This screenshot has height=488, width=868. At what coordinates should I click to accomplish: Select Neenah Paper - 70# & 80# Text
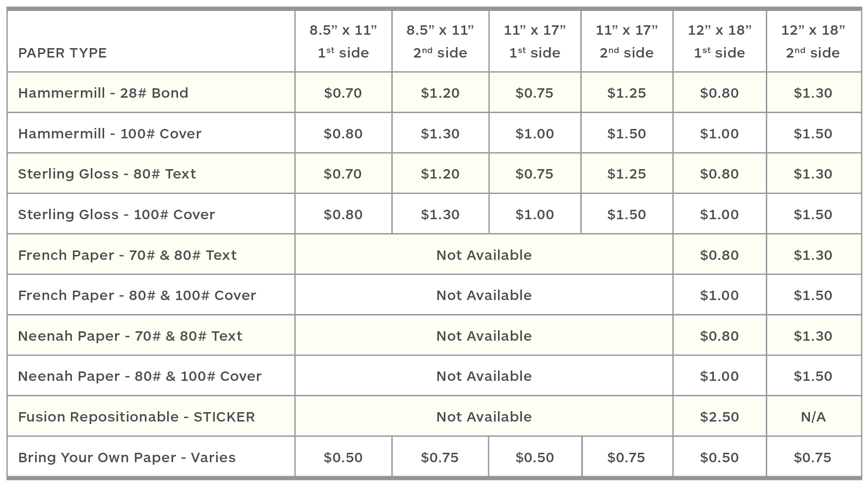(130, 336)
